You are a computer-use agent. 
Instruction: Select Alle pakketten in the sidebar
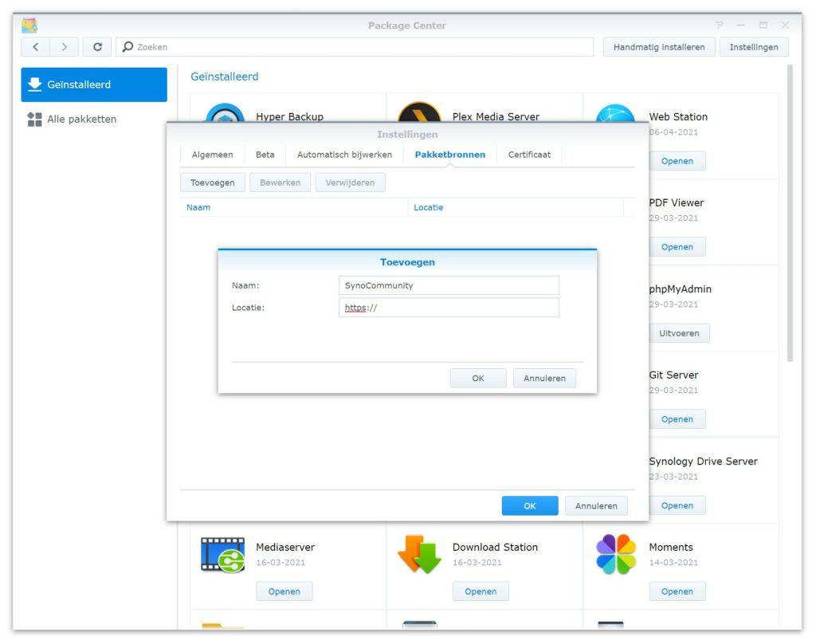tap(94, 120)
